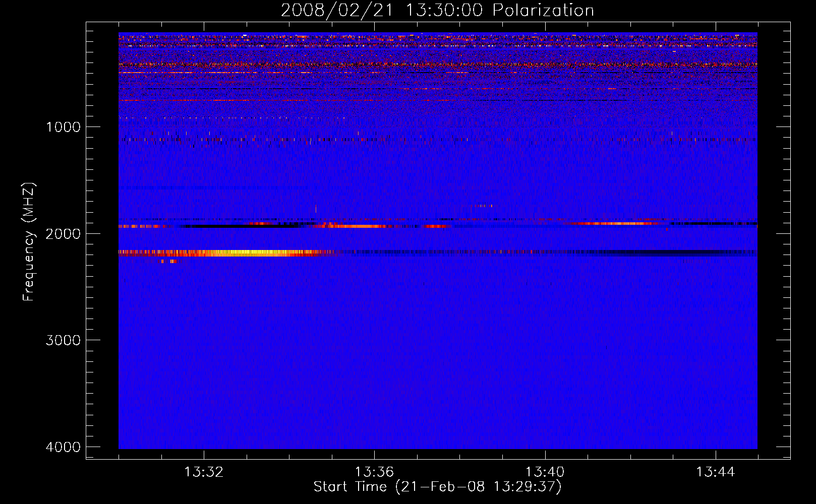Click the 1000 frequency tick label
Screen dimensions: 816x504
point(64,127)
